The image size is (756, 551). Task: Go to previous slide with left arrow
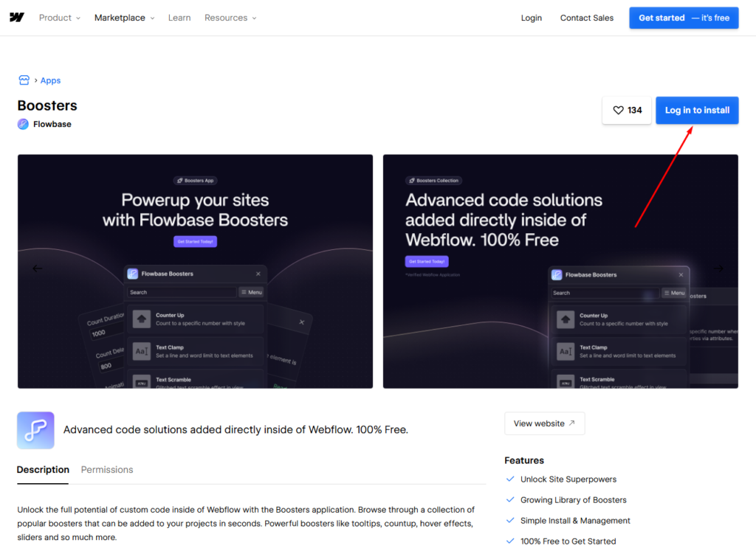tap(37, 268)
